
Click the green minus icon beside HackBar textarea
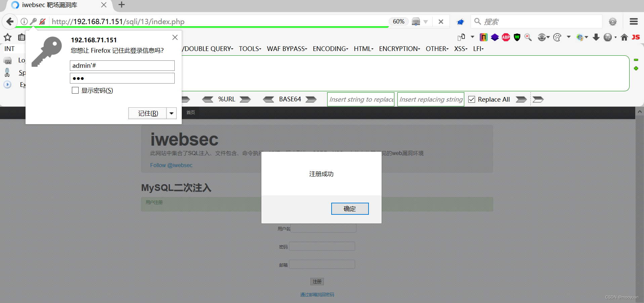636,60
